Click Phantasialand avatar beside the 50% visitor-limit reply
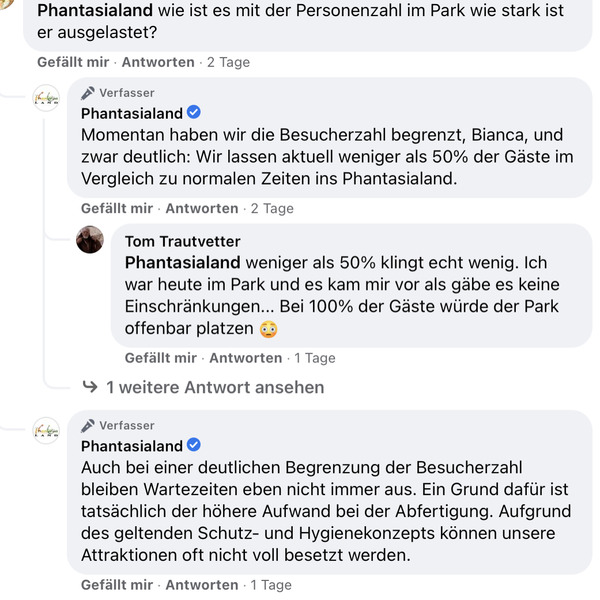This screenshot has width=600, height=600. pyautogui.click(x=46, y=98)
